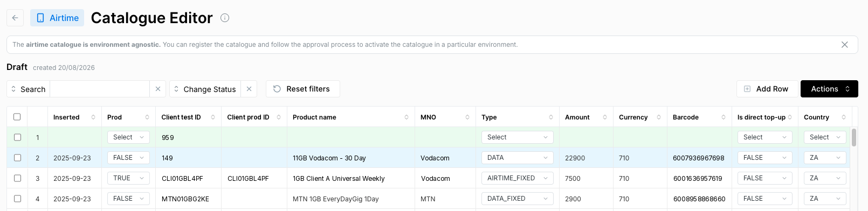Open Type select in row 1
This screenshot has width=868, height=211.
coord(518,137)
